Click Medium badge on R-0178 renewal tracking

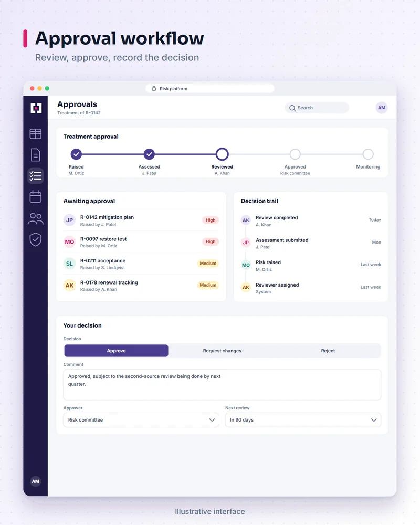tap(208, 285)
